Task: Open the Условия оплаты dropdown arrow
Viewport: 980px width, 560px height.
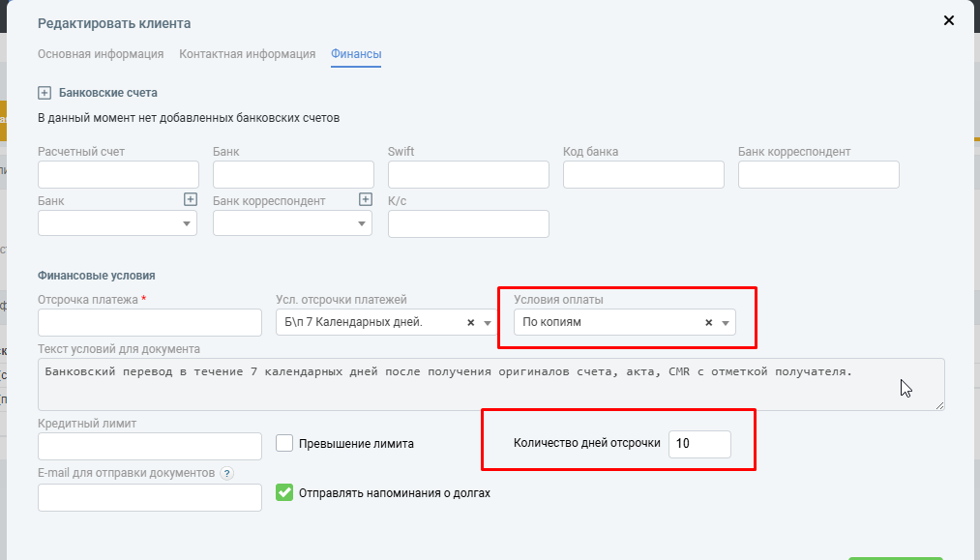Action: pos(726,323)
